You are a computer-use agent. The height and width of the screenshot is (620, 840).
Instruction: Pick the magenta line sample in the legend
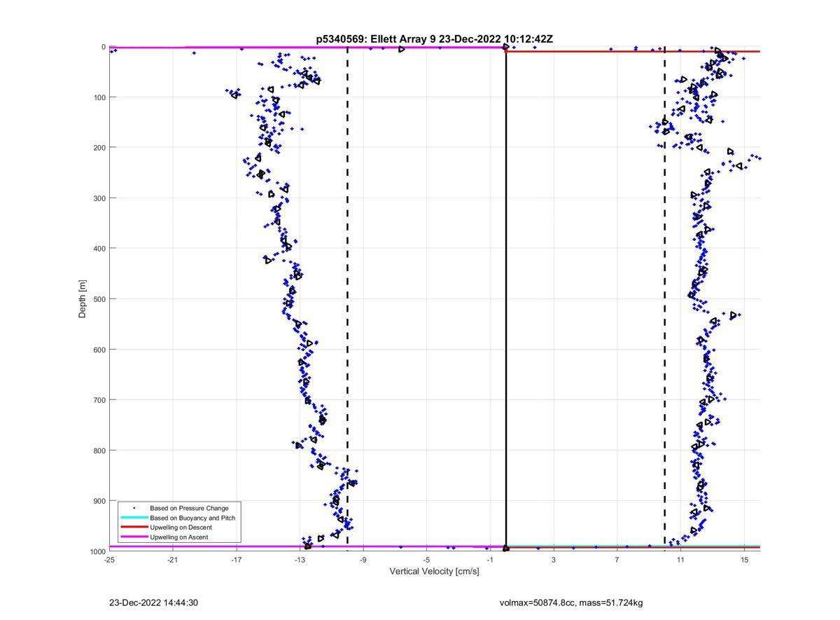[x=134, y=537]
